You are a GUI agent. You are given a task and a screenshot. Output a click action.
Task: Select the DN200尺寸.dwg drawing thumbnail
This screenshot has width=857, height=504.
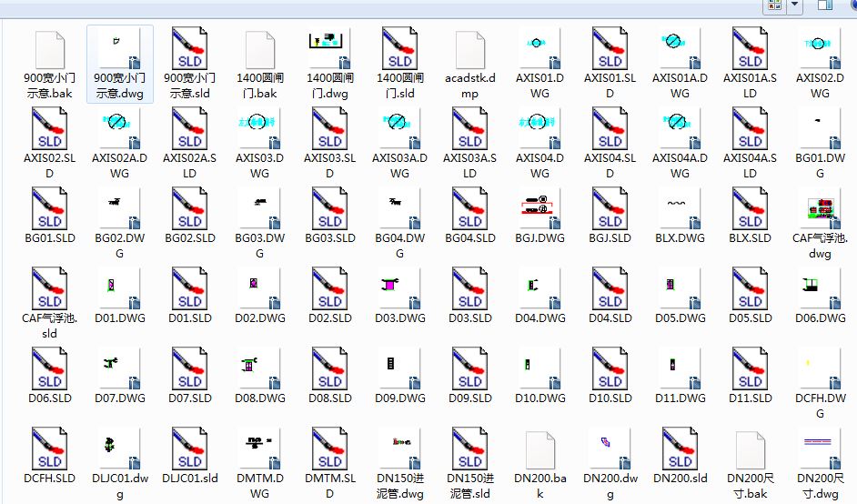pos(820,449)
